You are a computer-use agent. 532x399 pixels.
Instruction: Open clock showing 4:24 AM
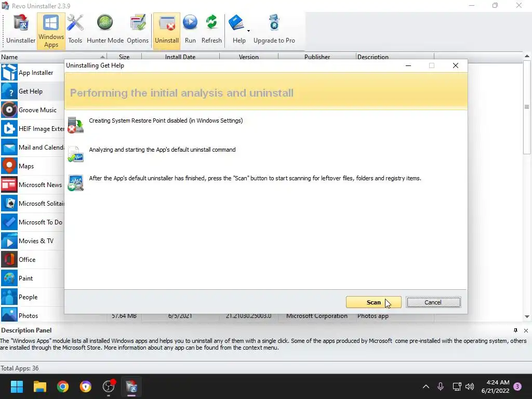pyautogui.click(x=495, y=387)
